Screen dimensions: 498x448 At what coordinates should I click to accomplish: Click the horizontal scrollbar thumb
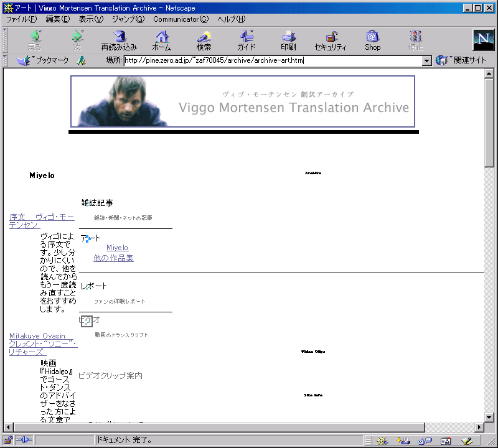(219, 427)
